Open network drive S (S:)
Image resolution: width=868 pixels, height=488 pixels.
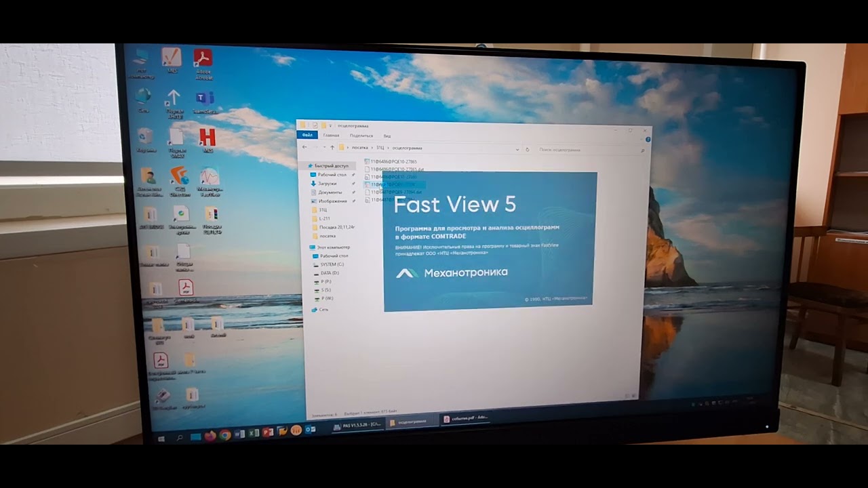pos(322,290)
